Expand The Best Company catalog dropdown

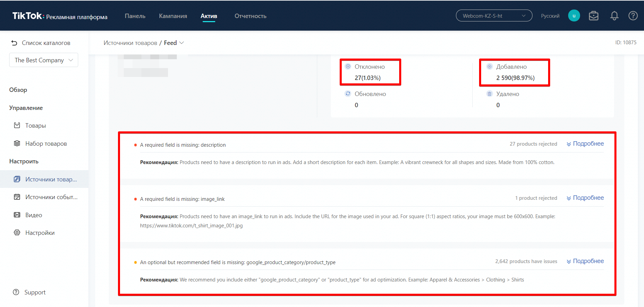[x=44, y=60]
